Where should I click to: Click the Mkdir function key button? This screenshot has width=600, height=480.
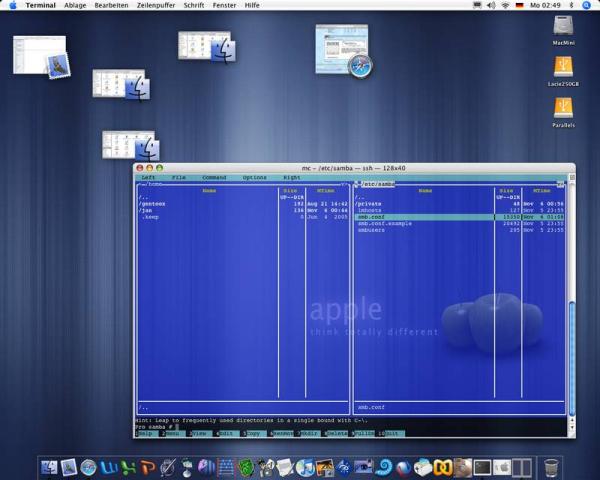308,433
